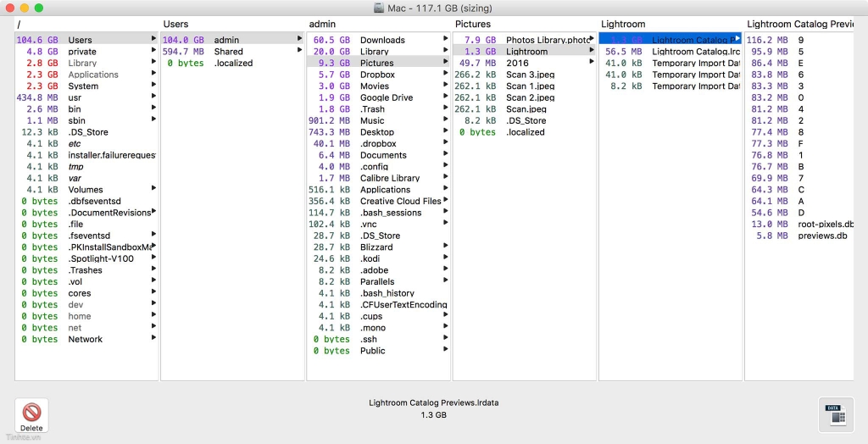
Task: Select the Scan 1.jpeg file
Action: 525,86
